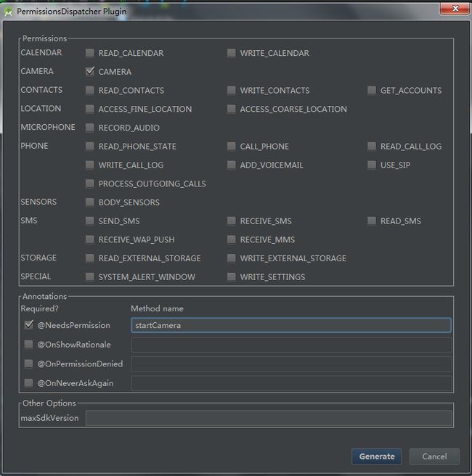Screen dimensions: 472x476
Task: Check PROCESS_OUTGOING_CALLS permission
Action: point(89,184)
